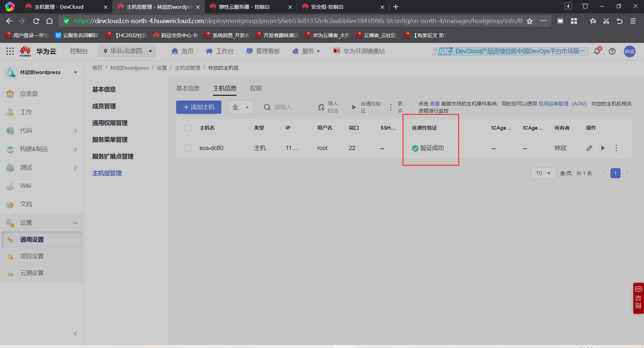Follow the 查看 supported OS link
Screen dimensions: 644x348
pos(435,104)
